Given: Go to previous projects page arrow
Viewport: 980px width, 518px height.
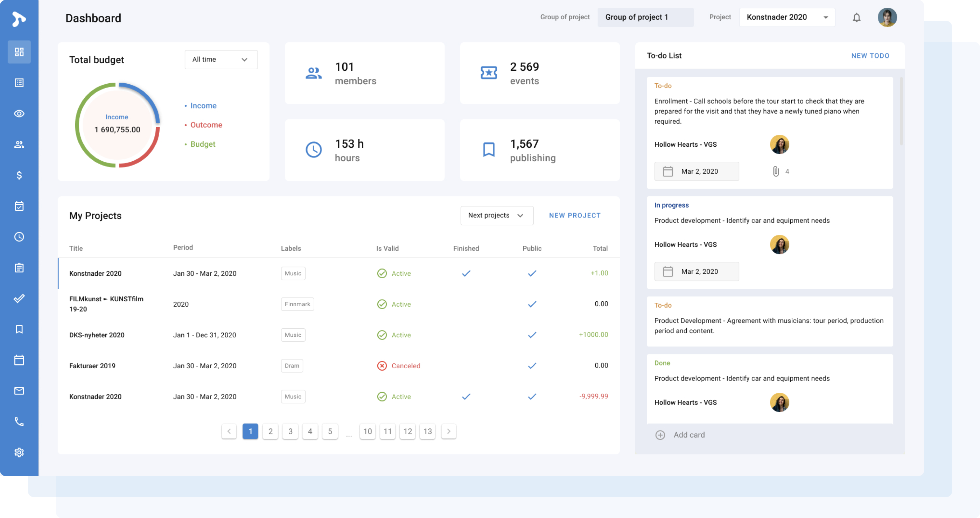Looking at the screenshot, I should (229, 431).
